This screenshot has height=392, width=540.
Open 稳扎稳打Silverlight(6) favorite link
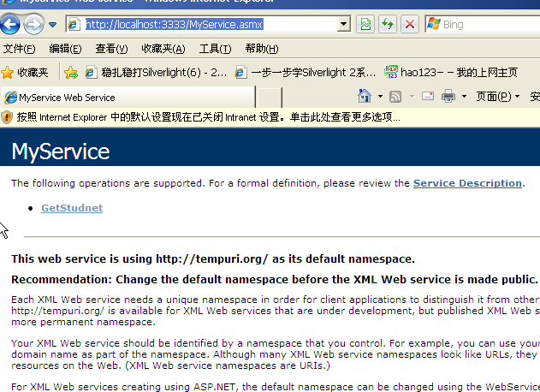tap(156, 73)
